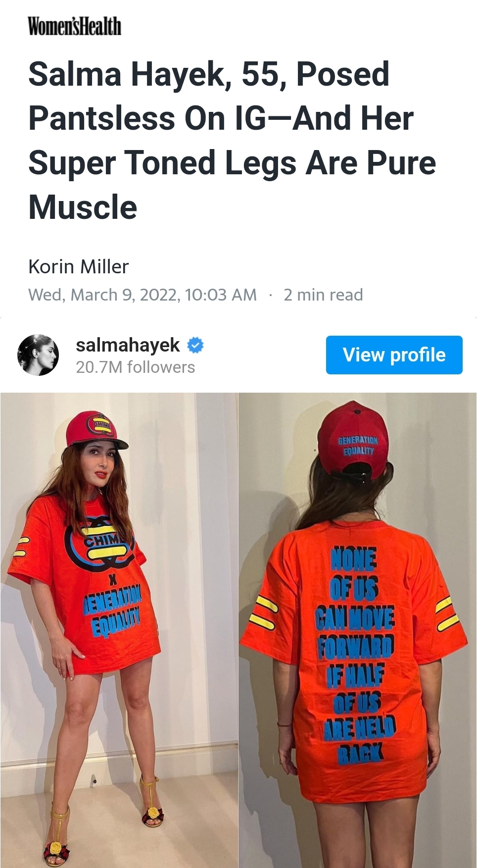Open the salmahayek username link
This screenshot has height=868, width=477.
[128, 345]
